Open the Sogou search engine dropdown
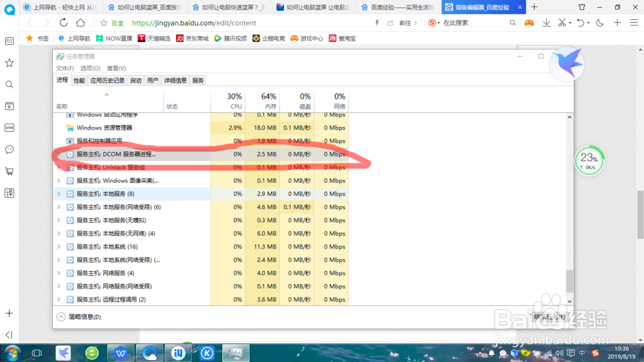The image size is (644, 362). tap(433, 23)
